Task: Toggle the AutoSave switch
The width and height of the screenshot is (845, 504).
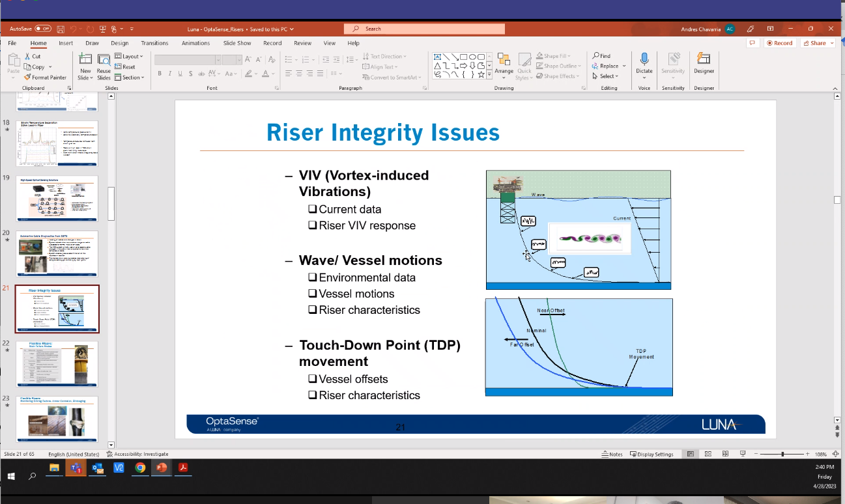Action: [43, 29]
